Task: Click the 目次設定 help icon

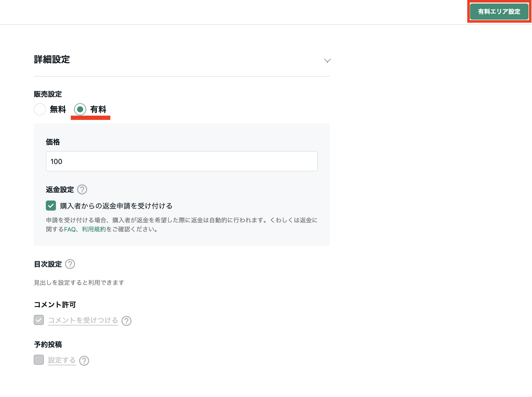Action: pyautogui.click(x=70, y=264)
